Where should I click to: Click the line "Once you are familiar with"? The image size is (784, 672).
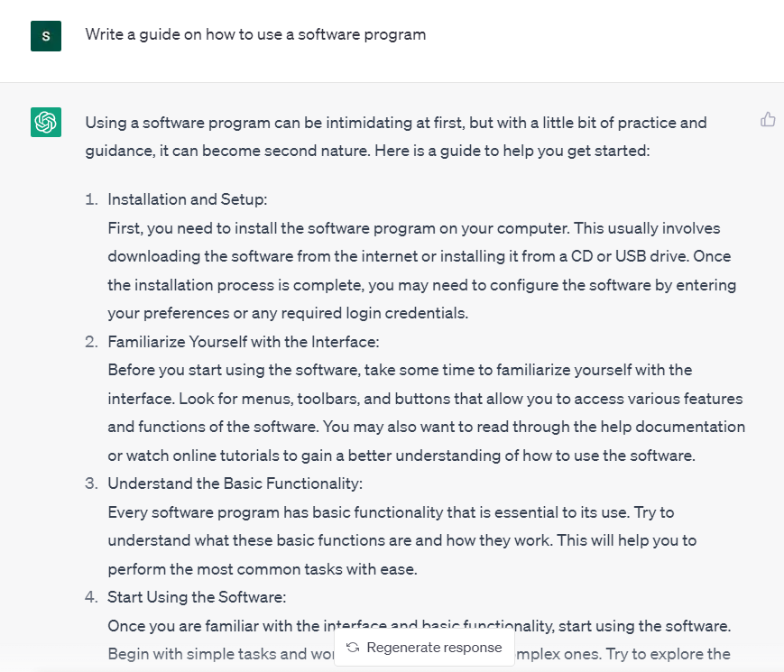click(419, 625)
